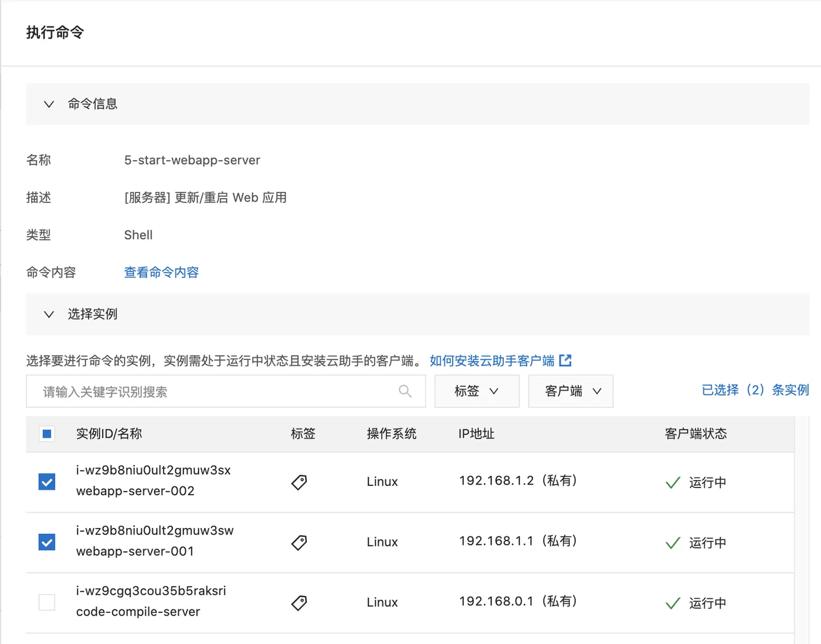The width and height of the screenshot is (821, 644).
Task: Click the command name 5-start-webapp-server
Action: pyautogui.click(x=192, y=160)
